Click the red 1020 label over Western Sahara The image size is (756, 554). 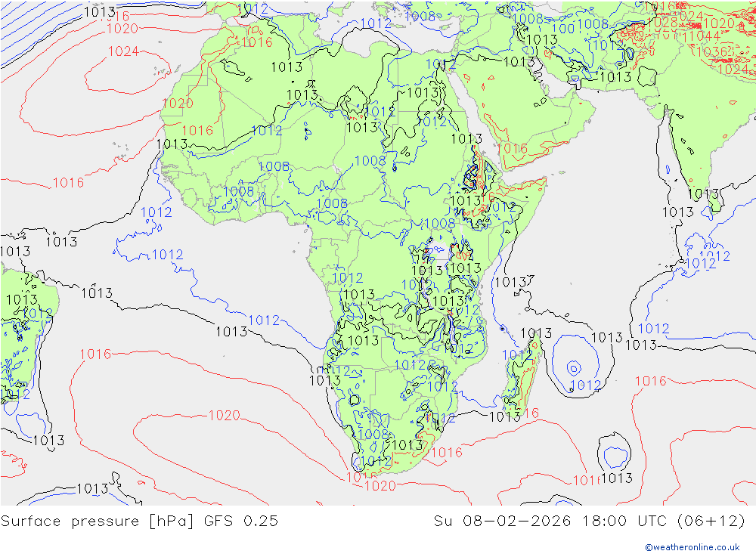point(178,104)
